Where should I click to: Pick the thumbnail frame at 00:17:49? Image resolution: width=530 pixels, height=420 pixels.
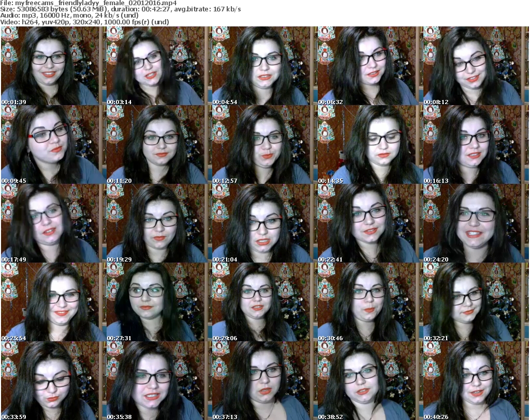point(53,223)
